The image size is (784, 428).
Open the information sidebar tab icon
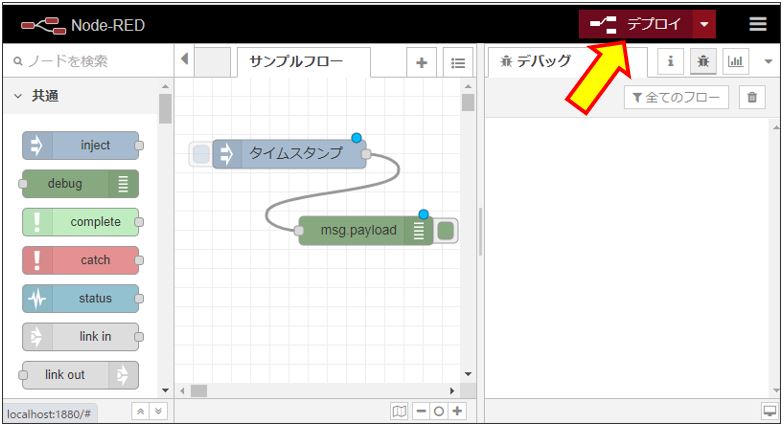pyautogui.click(x=670, y=62)
